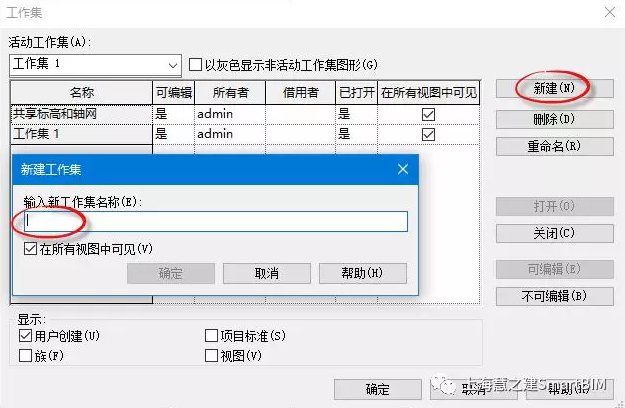625x408 pixels.
Task: Toggle visibility checkbox for 工作集 1 row
Action: (428, 134)
